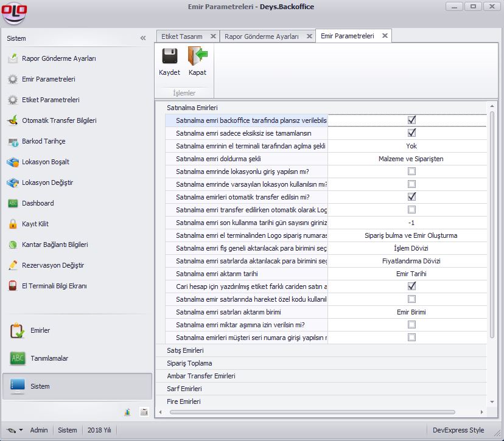Image resolution: width=504 pixels, height=441 pixels.
Task: Open Lokasyon Boşalt icon
Action: point(13,162)
